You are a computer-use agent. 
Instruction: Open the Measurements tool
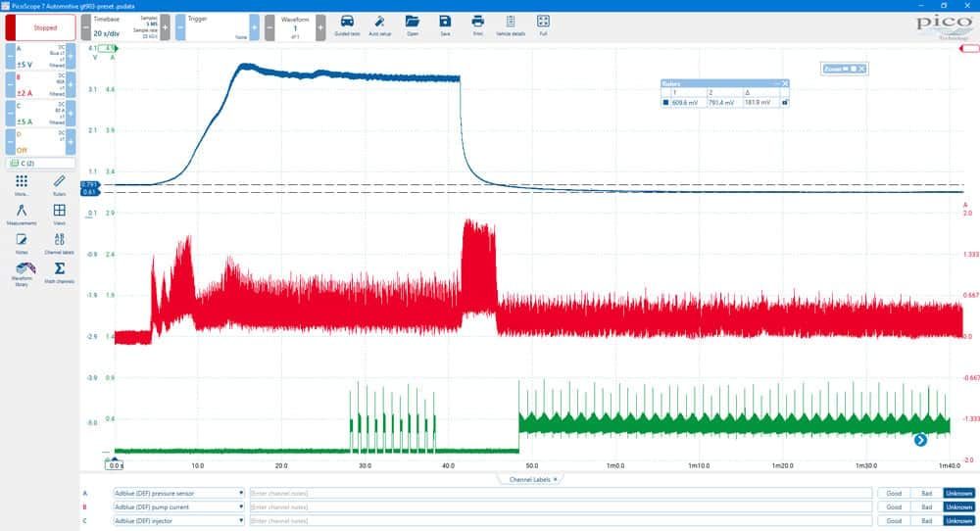22,215
